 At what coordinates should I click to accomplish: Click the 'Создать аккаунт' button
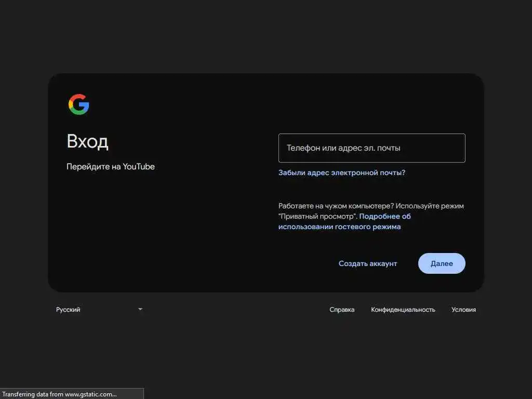coord(368,263)
